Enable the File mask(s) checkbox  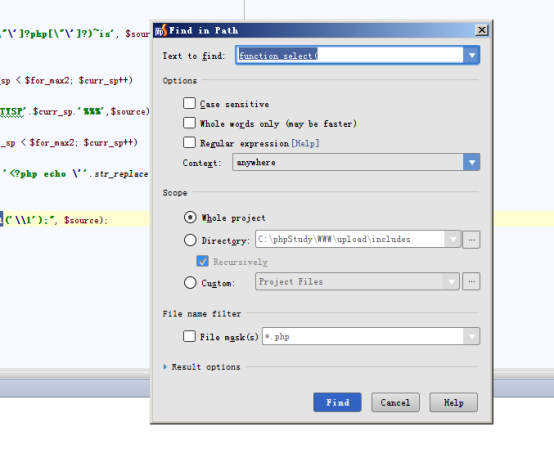coord(189,336)
